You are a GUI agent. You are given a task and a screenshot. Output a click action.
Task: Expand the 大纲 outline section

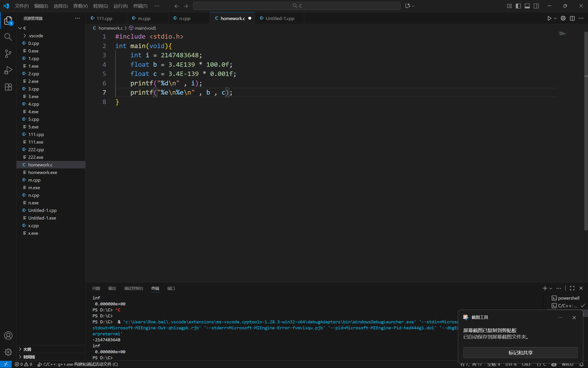click(27, 349)
